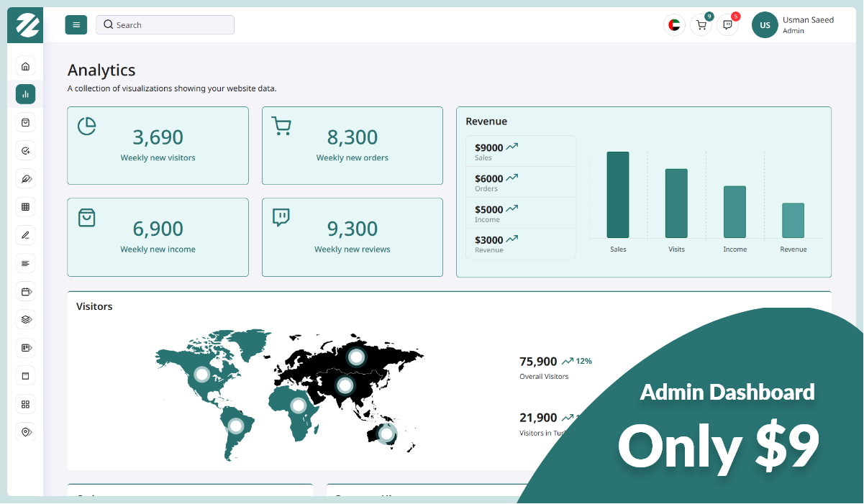864x504 pixels.
Task: Open the Layers icon in sidebar
Action: pos(25,319)
